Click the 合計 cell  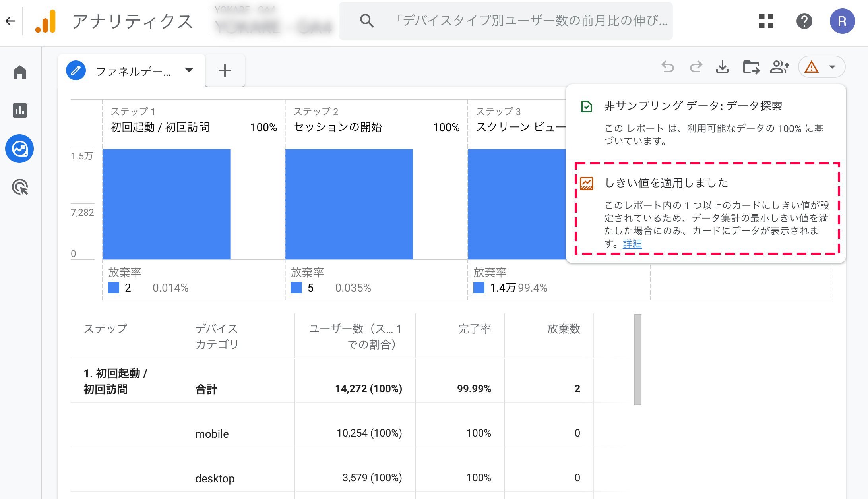(x=206, y=389)
